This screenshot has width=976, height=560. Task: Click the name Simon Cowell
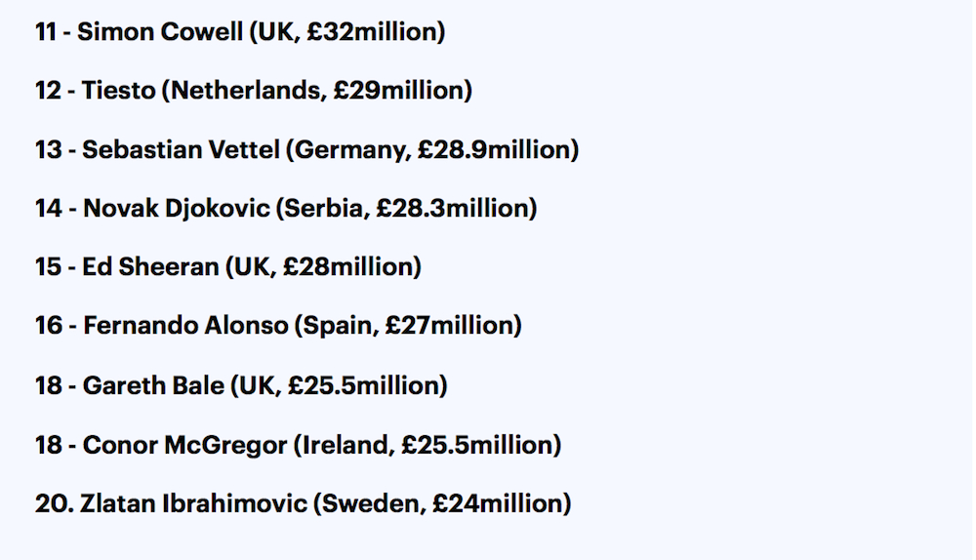(x=159, y=31)
